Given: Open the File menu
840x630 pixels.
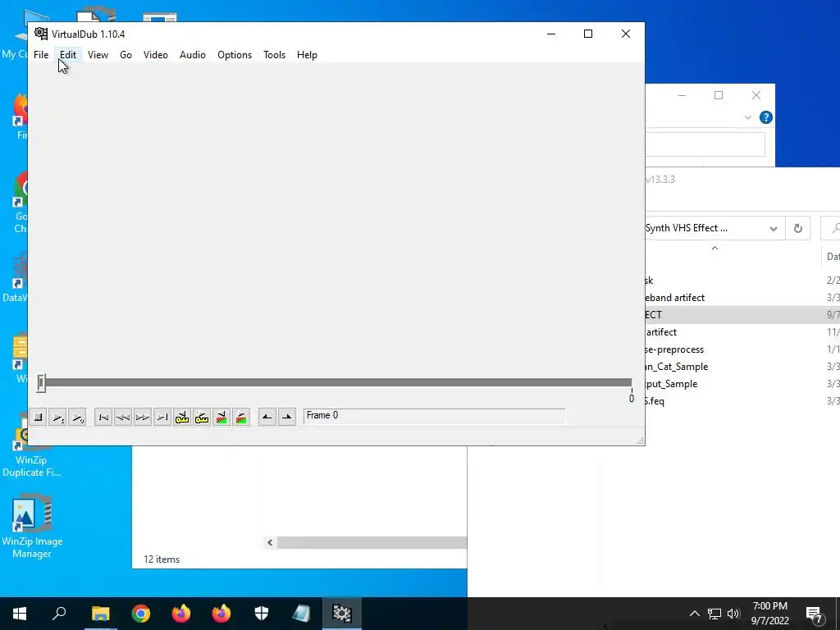Looking at the screenshot, I should coord(41,55).
